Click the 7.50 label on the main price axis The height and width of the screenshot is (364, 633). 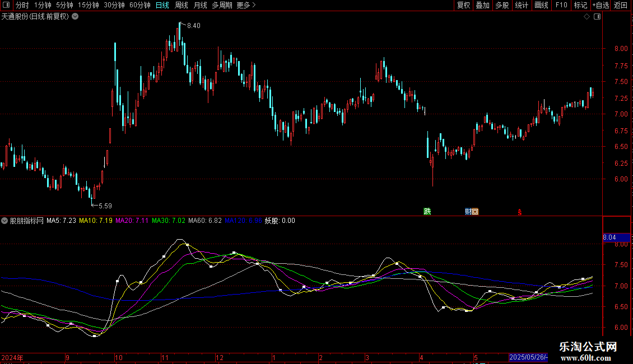pyautogui.click(x=621, y=82)
